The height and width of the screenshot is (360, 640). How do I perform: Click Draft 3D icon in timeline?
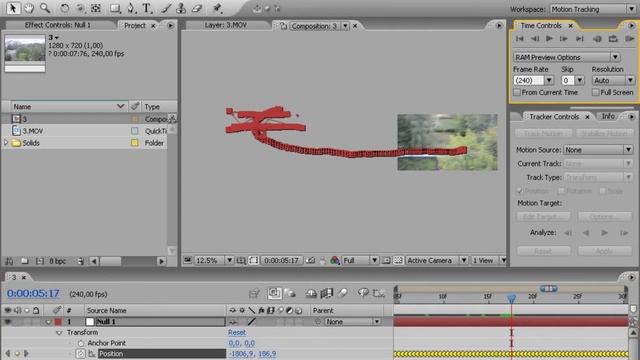click(x=290, y=293)
